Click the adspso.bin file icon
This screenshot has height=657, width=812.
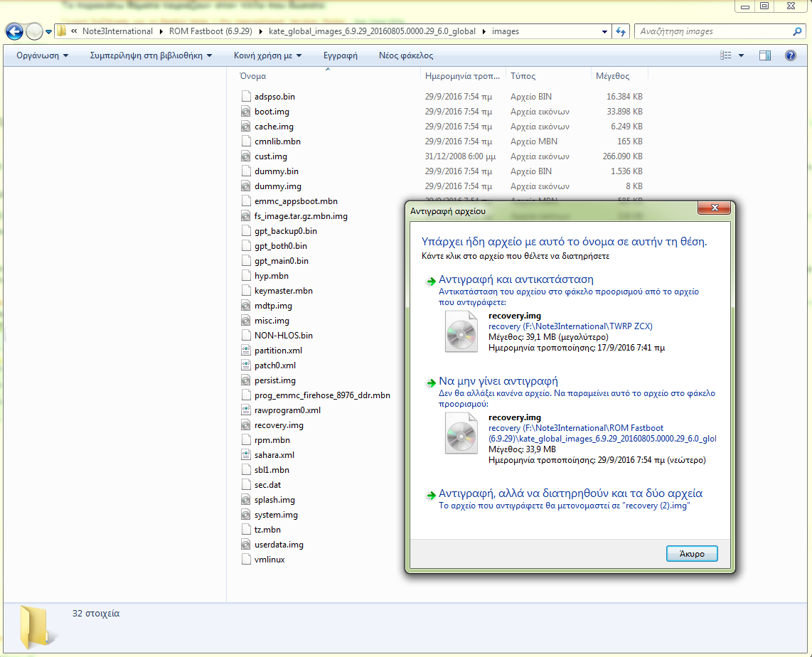click(246, 97)
